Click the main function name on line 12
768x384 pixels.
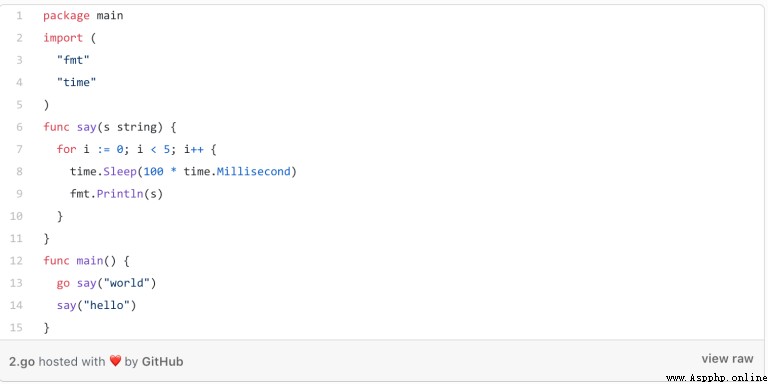[x=90, y=261]
